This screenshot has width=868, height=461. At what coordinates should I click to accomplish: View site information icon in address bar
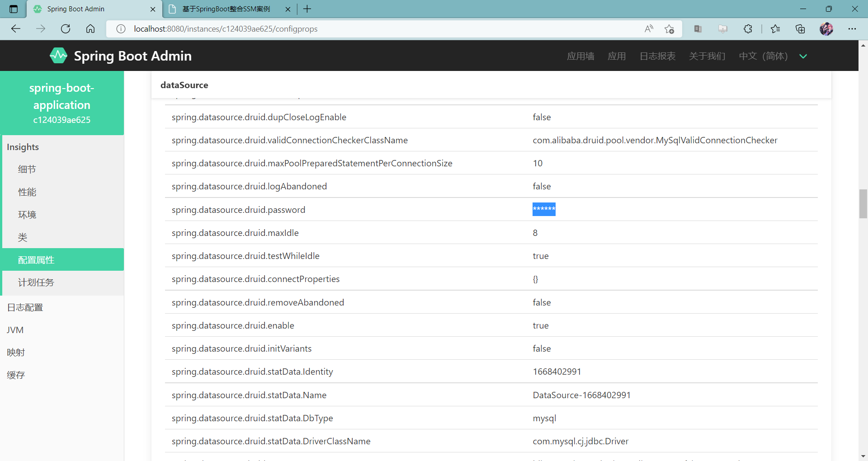click(x=121, y=29)
